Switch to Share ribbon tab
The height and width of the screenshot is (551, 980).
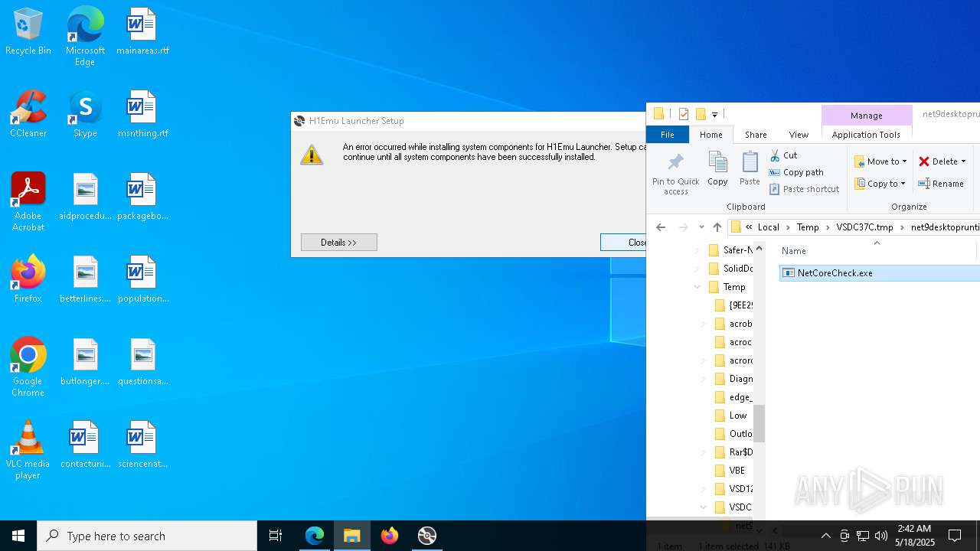756,135
